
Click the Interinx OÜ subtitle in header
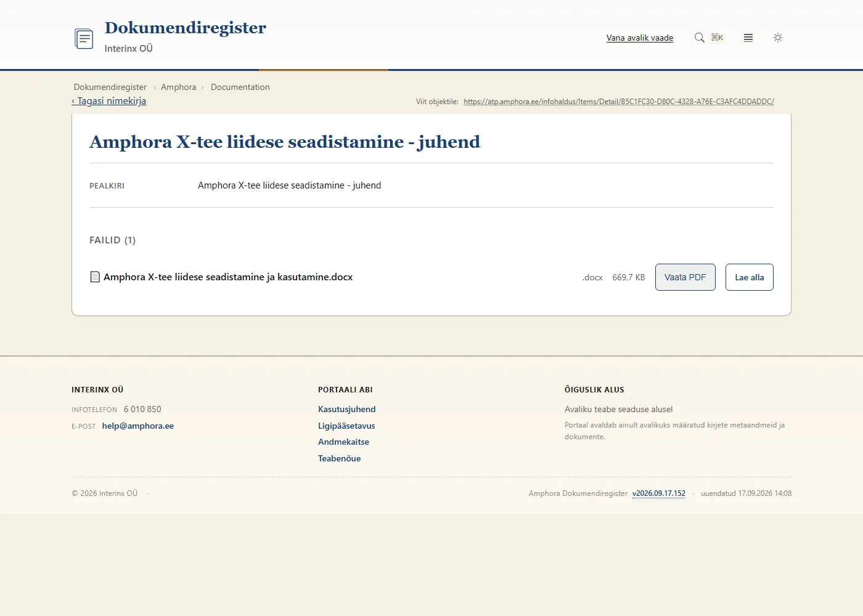click(129, 49)
